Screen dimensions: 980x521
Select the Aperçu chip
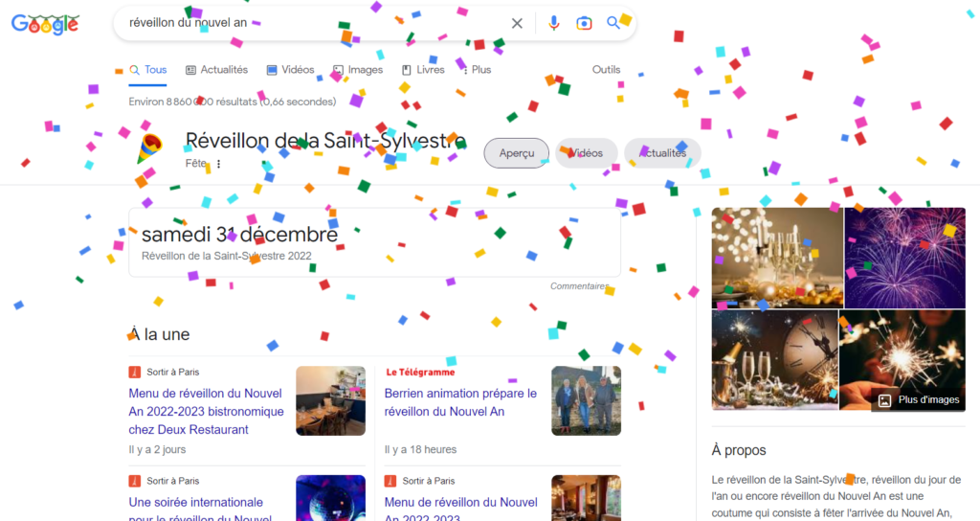pyautogui.click(x=517, y=153)
